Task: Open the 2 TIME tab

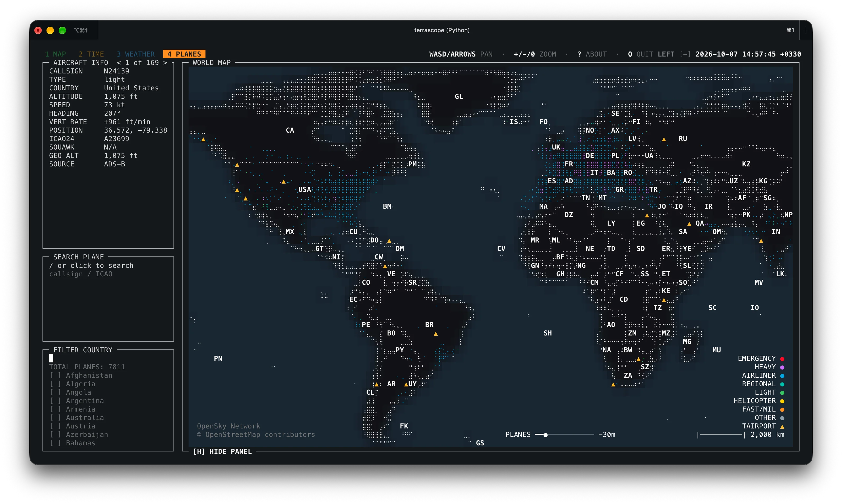Action: [91, 54]
